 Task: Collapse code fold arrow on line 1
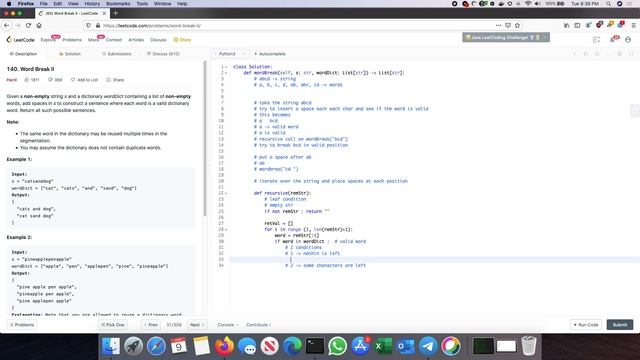(226, 67)
